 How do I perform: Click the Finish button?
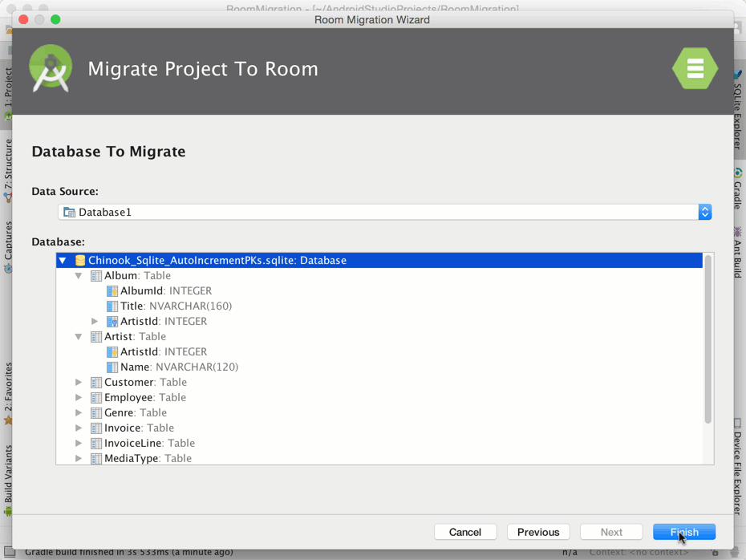pos(684,532)
